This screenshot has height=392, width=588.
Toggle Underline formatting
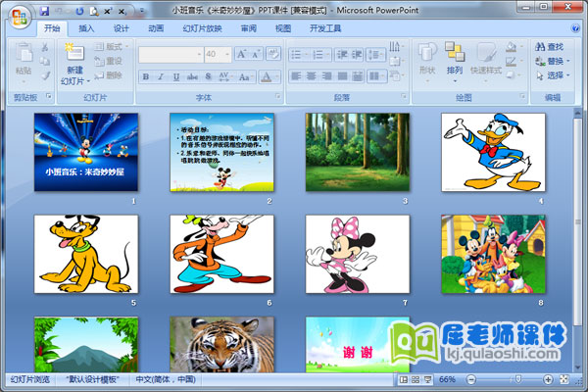point(175,76)
